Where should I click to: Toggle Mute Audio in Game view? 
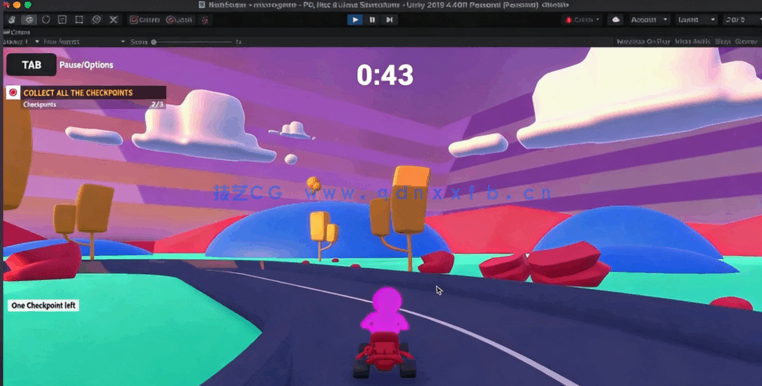coord(693,42)
